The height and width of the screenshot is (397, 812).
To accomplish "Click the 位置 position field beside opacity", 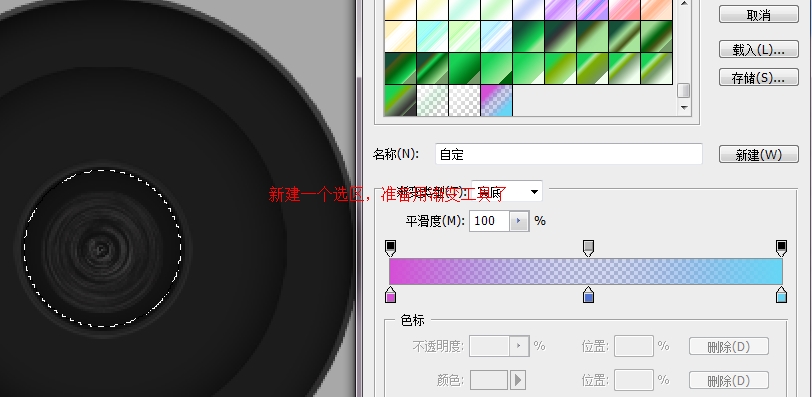I will pyautogui.click(x=633, y=346).
